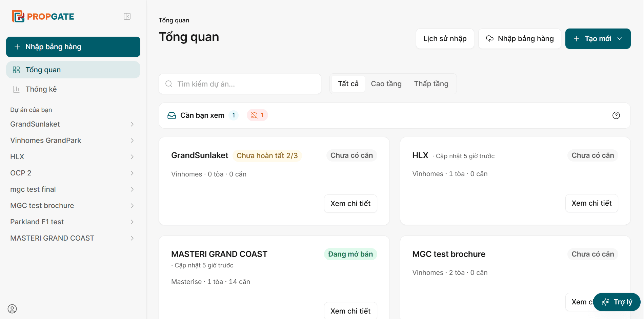Image resolution: width=644 pixels, height=319 pixels.
Task: Click the inbox icon beside Cần bạn xem
Action: [172, 115]
